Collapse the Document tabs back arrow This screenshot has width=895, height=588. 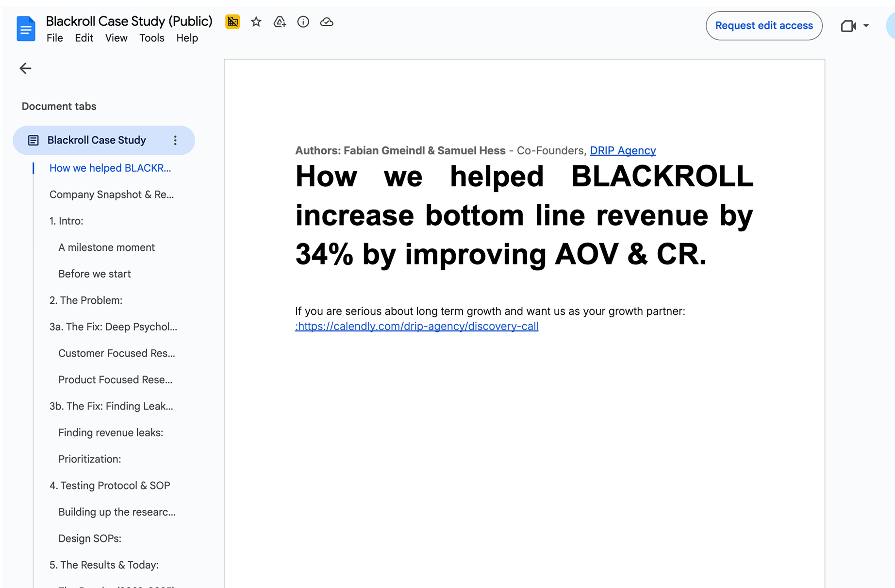25,68
